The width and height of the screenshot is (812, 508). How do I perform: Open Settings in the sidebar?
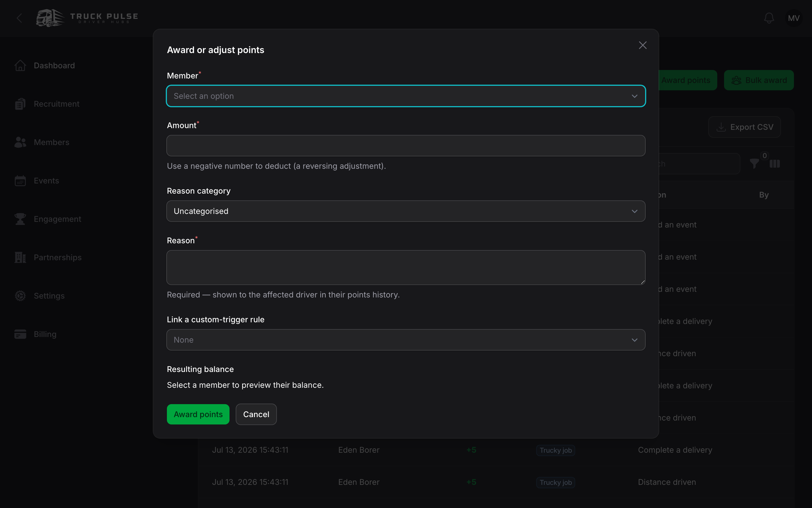[49, 296]
